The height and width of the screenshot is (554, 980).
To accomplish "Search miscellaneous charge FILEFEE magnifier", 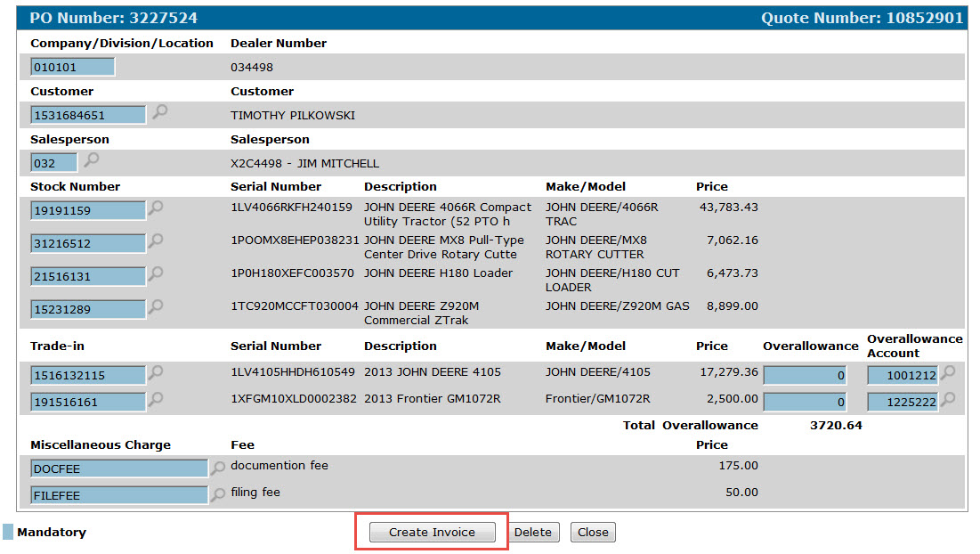I will click(217, 494).
